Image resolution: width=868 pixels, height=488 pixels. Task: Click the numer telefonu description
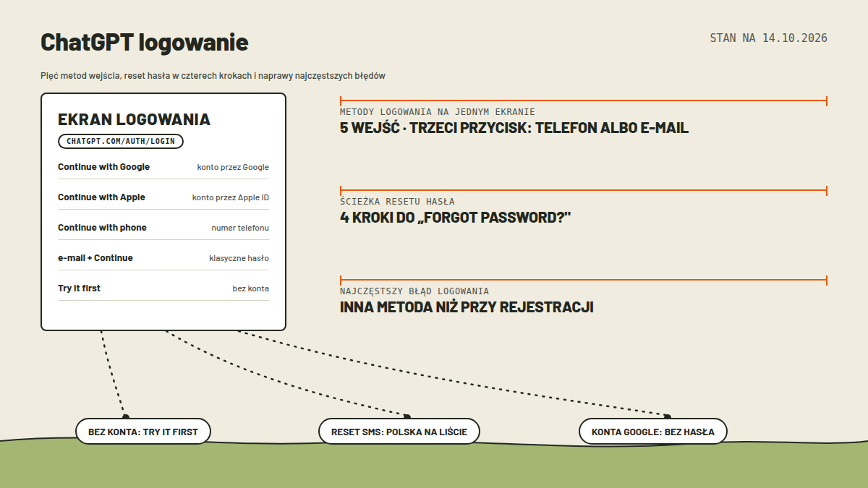click(240, 228)
